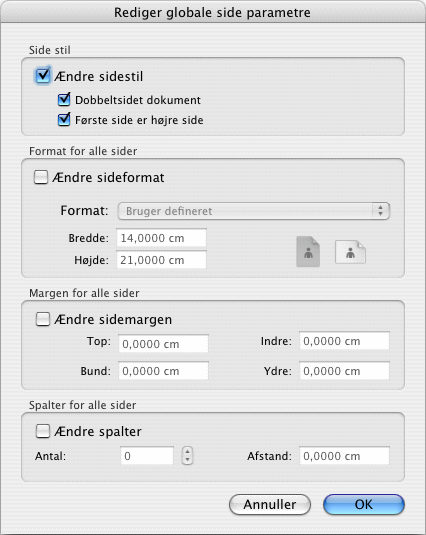The height and width of the screenshot is (535, 426).
Task: Click the Afstand column spacing field
Action: (344, 456)
